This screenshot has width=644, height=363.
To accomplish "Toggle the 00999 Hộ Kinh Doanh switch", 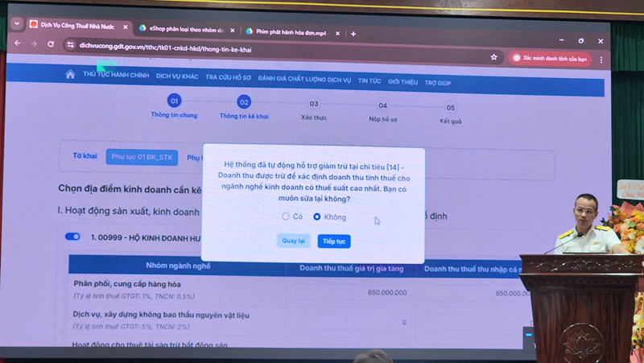I will click(72, 237).
